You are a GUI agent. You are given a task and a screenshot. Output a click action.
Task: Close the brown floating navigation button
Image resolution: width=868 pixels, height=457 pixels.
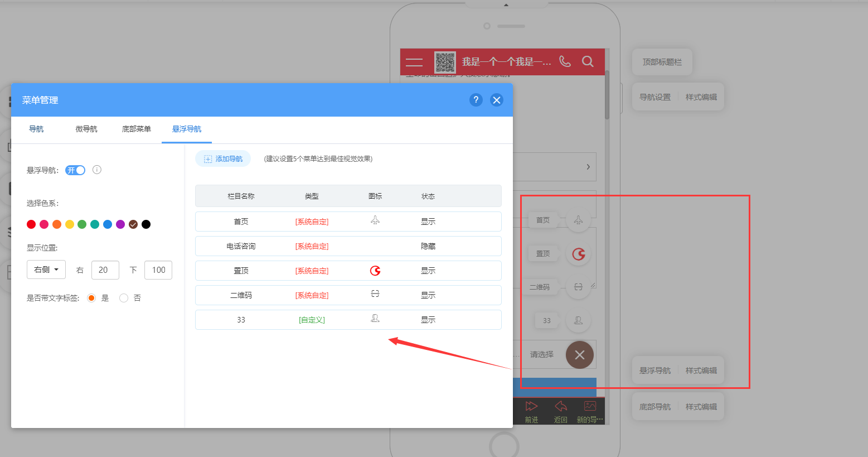(x=580, y=355)
